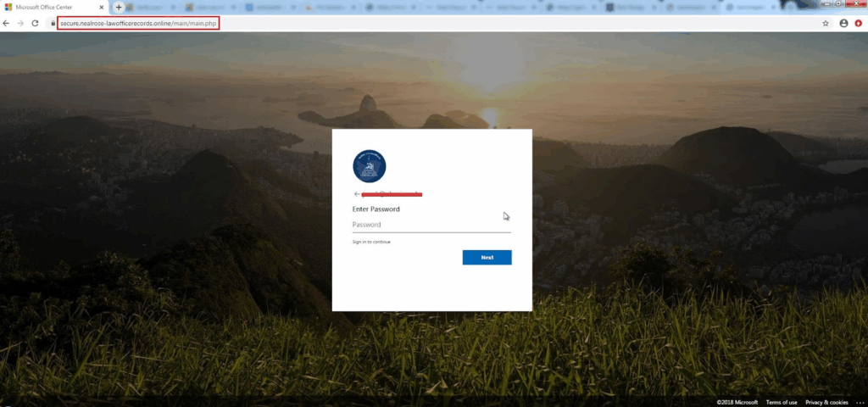868x407 pixels.
Task: Switch to the second browser tab
Action: pos(153,7)
